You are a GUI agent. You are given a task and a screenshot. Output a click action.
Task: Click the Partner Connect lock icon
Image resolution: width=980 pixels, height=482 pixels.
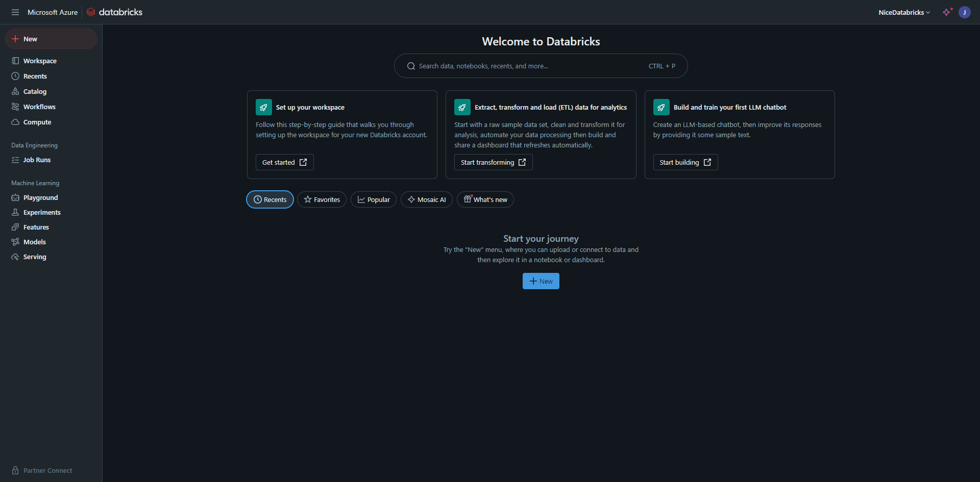15,470
